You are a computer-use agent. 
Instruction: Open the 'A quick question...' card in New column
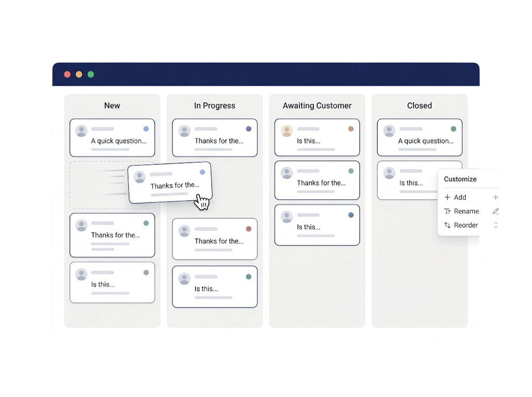(112, 138)
